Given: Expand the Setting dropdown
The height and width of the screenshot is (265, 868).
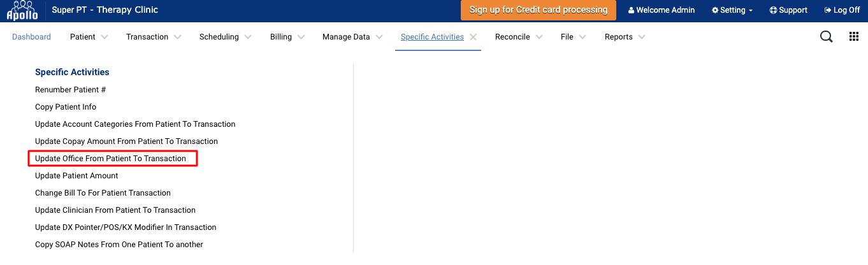Looking at the screenshot, I should coord(732,10).
